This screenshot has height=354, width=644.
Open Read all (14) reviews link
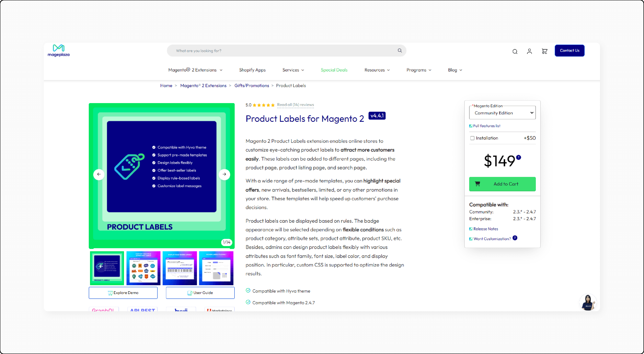pos(295,105)
